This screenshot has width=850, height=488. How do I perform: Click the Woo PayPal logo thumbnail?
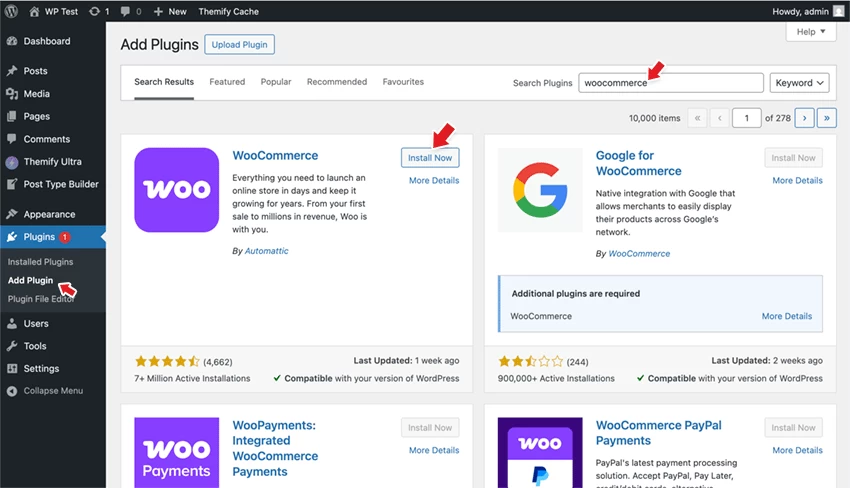(x=540, y=453)
